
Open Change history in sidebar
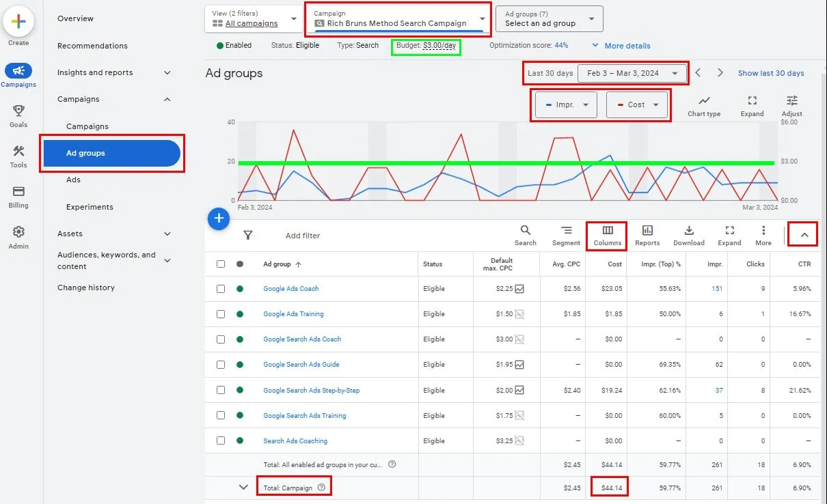[x=86, y=288]
